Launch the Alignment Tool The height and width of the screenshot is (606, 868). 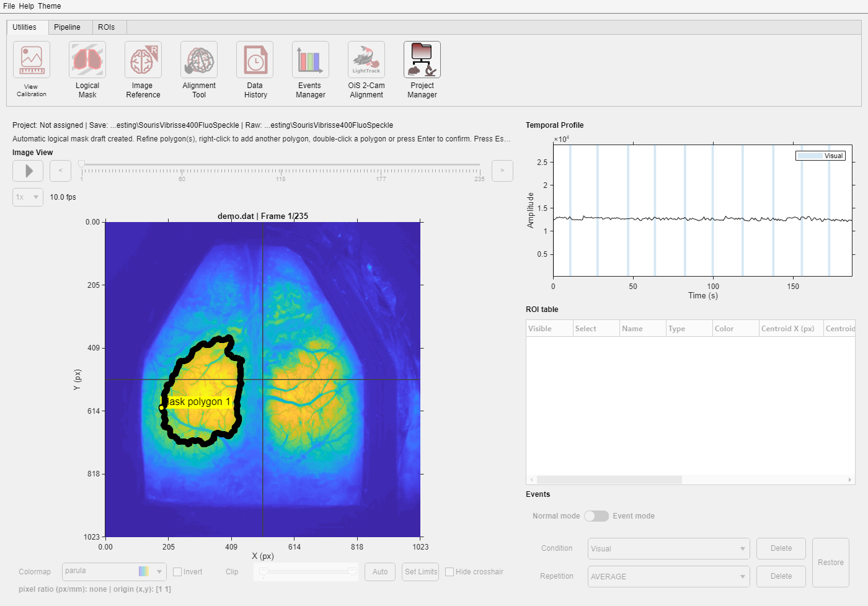click(199, 60)
